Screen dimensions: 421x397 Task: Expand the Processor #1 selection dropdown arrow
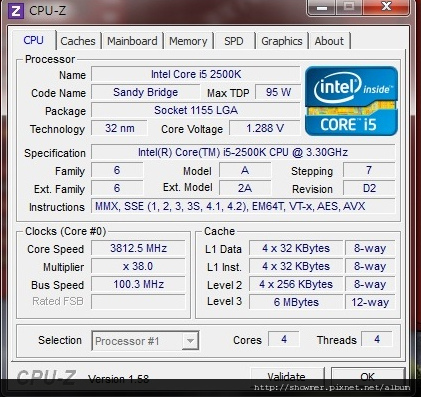(190, 341)
